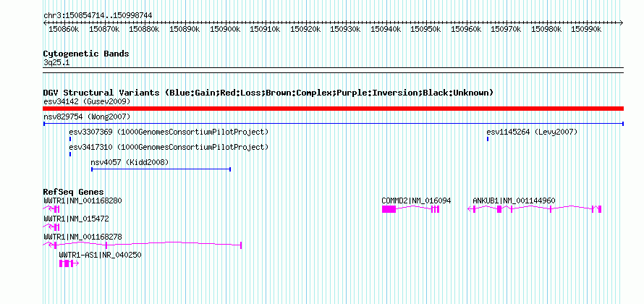Click the COMMD2 gene large exon block
The image size is (644, 304).
tap(389, 209)
